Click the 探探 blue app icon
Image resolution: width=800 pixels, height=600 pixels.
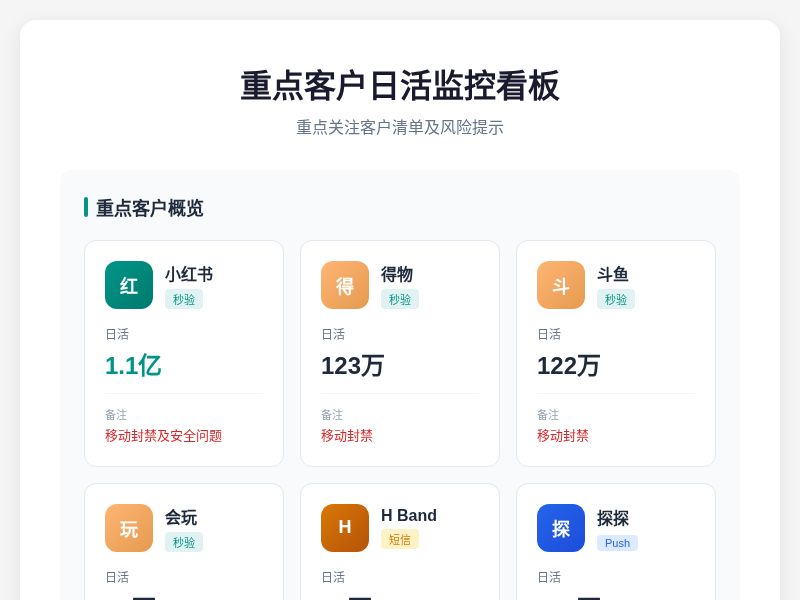(x=561, y=528)
